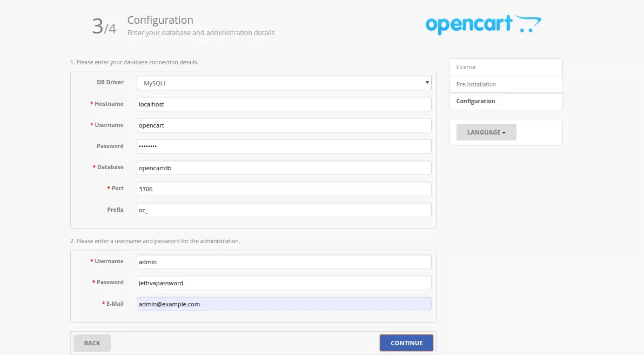This screenshot has height=355, width=644.
Task: Select the Pre-Installation step in sidebar
Action: 506,84
